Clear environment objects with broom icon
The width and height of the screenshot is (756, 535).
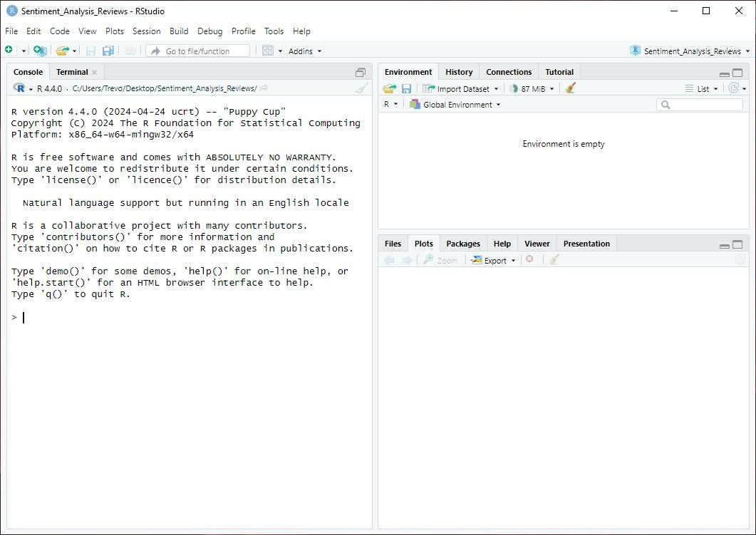pos(570,88)
